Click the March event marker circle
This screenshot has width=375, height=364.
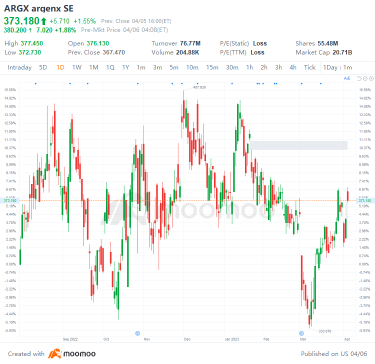(x=301, y=333)
